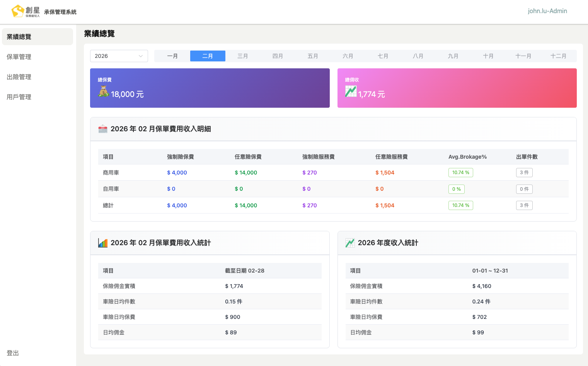Viewport: 588px width, 366px height.
Task: Go to the 十月 month tab
Action: (488, 56)
